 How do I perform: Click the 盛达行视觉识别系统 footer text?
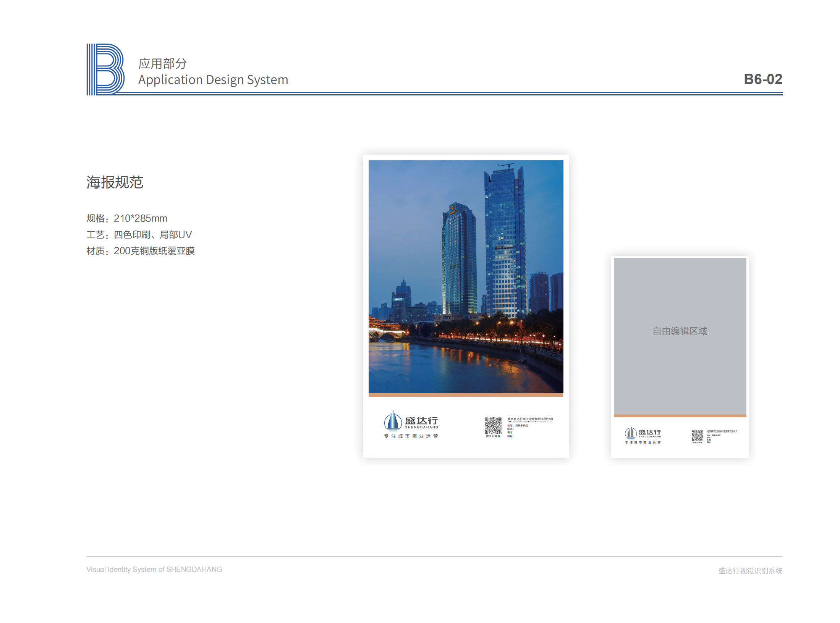coord(750,570)
